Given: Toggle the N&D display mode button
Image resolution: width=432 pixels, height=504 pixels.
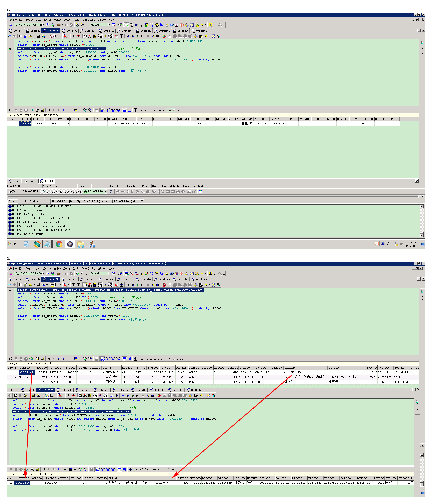Looking at the screenshot, I should click(x=118, y=110).
